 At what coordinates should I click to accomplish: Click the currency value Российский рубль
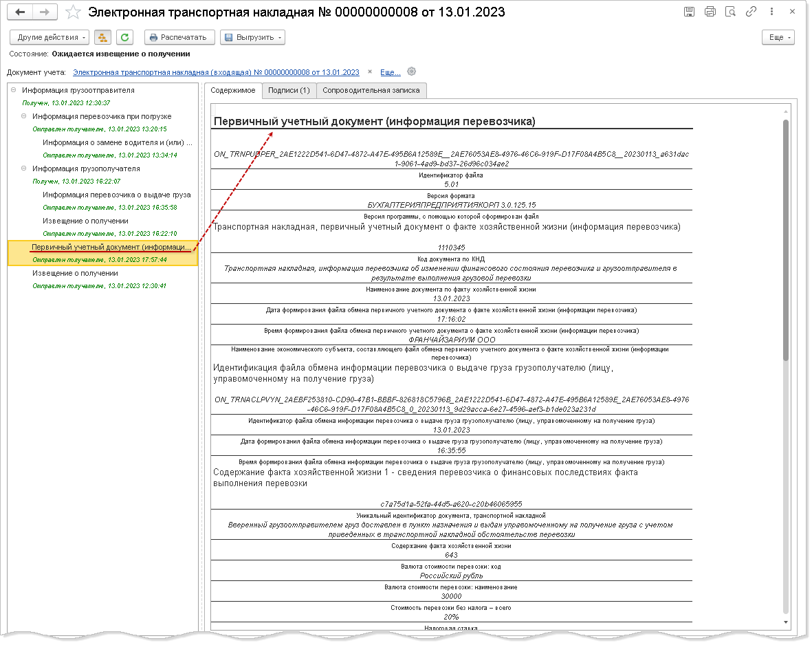pos(452,576)
